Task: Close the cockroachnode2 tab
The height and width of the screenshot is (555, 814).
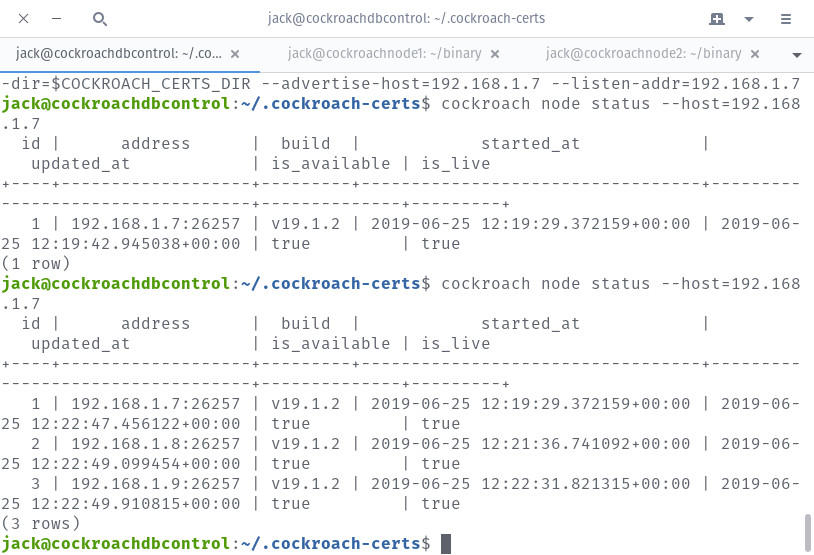Action: [755, 54]
